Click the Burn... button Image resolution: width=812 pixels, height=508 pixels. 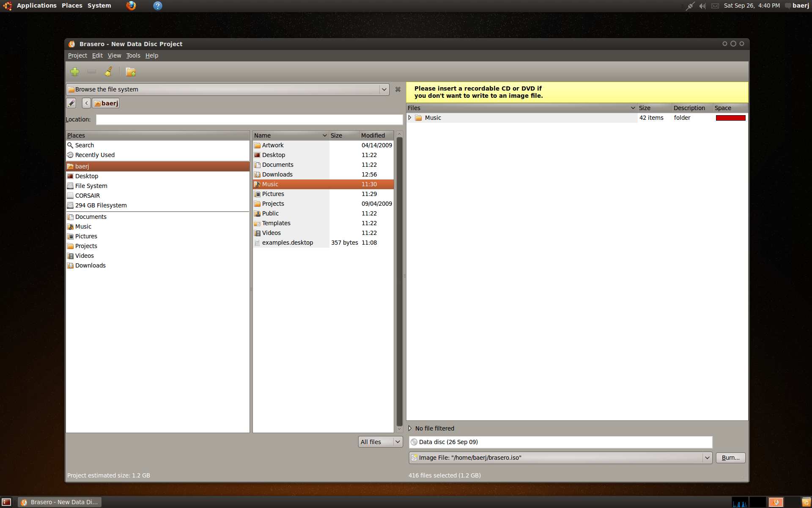click(x=730, y=458)
